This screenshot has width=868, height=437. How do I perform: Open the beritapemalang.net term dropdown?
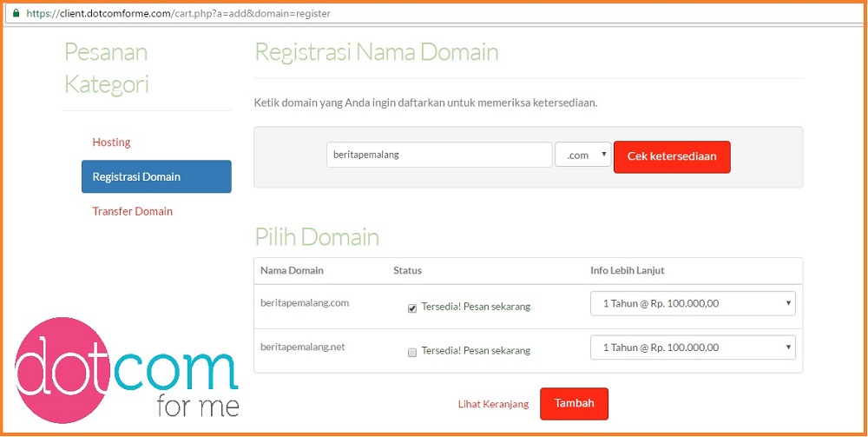(693, 348)
